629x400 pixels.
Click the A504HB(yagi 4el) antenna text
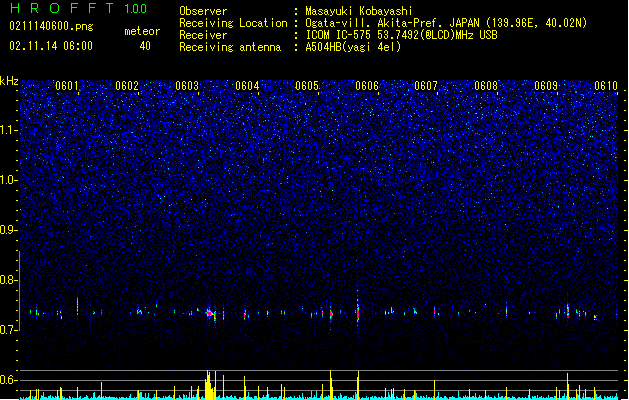[353, 47]
